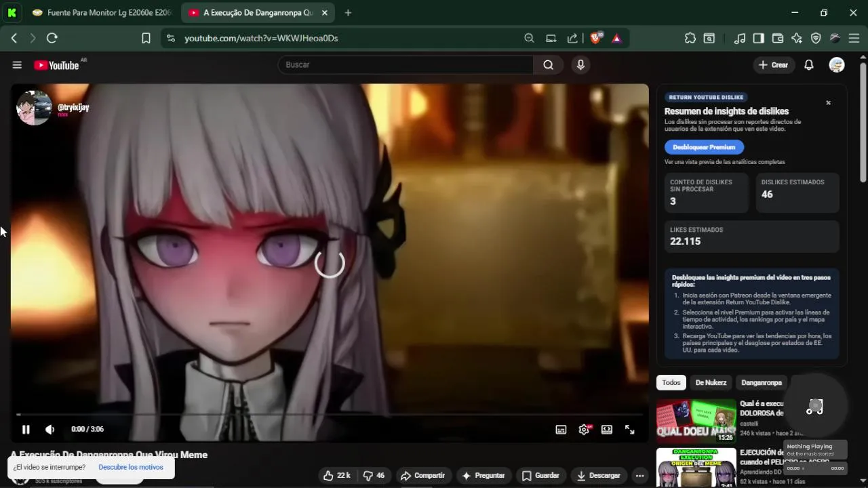Like the video (22 k)
This screenshot has height=488, width=868.
pos(336,476)
